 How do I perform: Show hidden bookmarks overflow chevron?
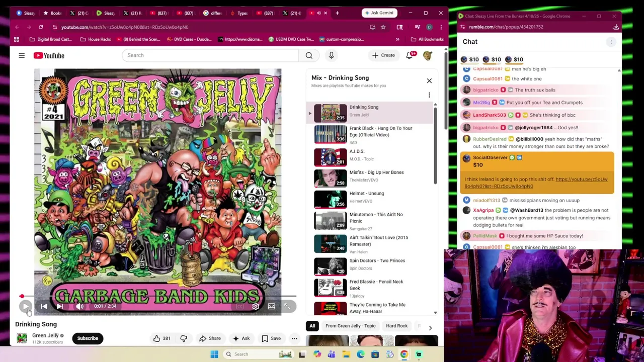[x=397, y=39]
